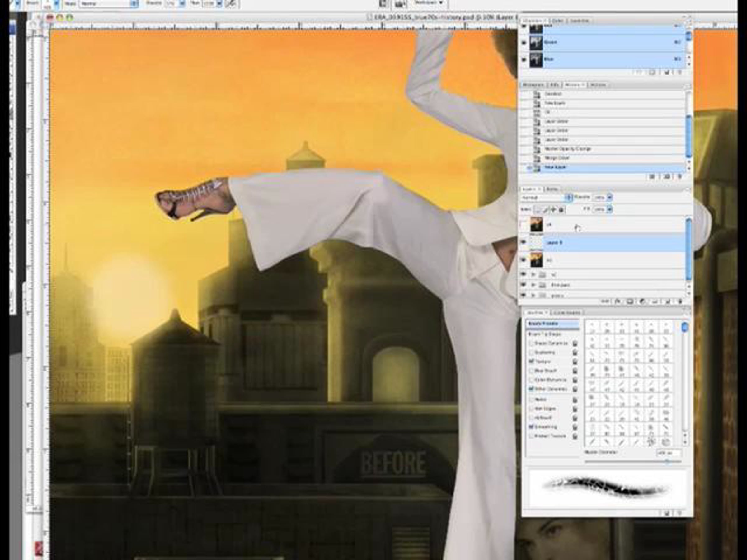Select Brush Tip Shape settings
This screenshot has width=747, height=560.
(544, 334)
